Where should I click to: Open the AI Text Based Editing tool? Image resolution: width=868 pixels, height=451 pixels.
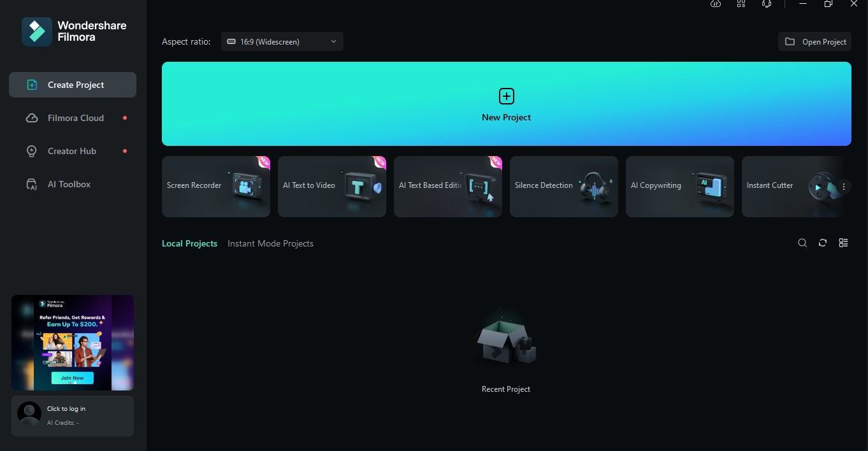448,187
